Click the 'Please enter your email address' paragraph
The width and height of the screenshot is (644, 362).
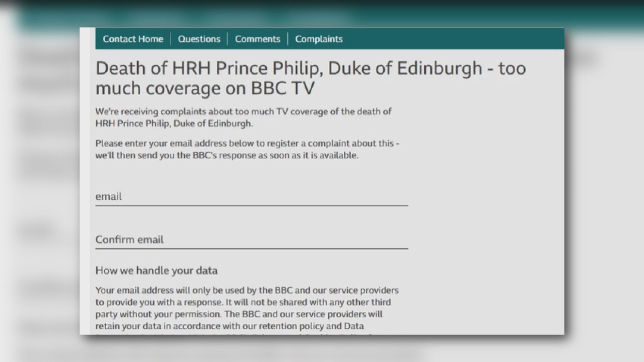point(247,143)
